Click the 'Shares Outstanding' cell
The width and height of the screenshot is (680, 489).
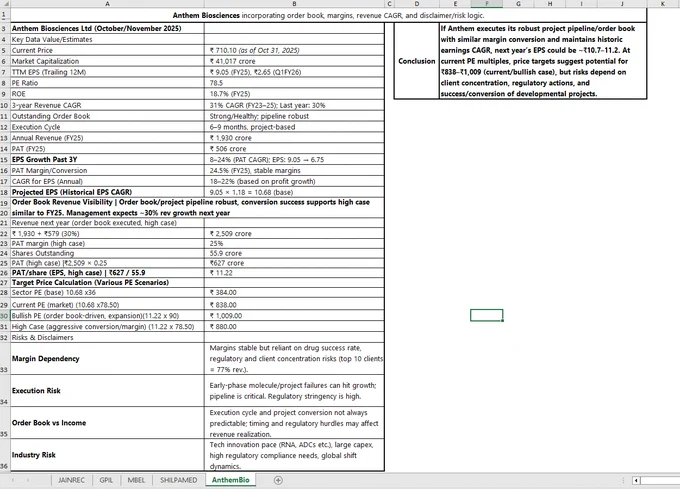[107, 253]
